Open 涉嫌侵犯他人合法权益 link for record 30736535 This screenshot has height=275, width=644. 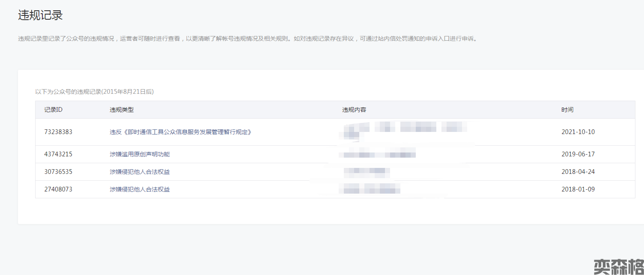click(140, 172)
